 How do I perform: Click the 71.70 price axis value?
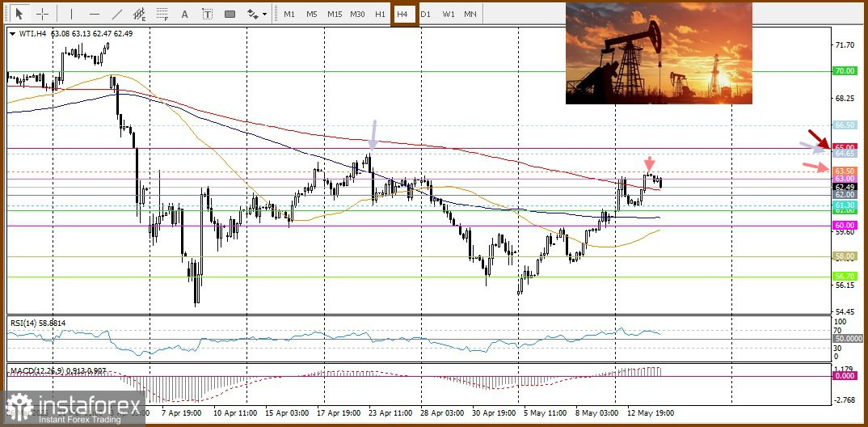(845, 44)
